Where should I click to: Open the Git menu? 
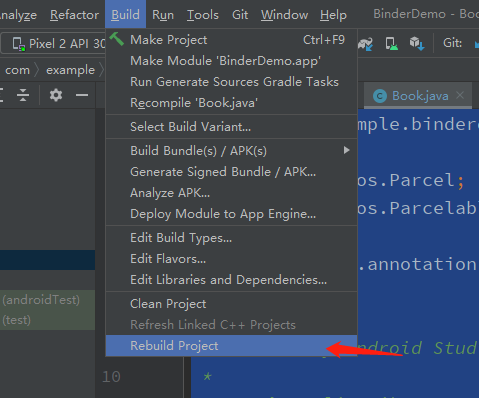240,15
